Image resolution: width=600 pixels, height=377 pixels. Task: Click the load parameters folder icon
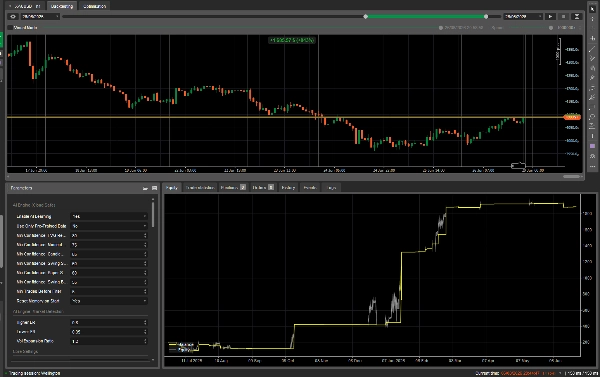(x=145, y=188)
